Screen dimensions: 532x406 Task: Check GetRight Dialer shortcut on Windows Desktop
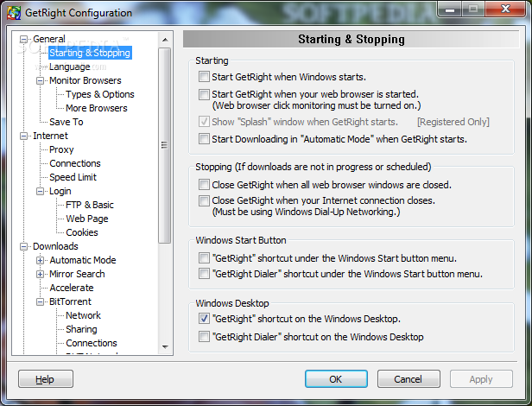(x=204, y=336)
